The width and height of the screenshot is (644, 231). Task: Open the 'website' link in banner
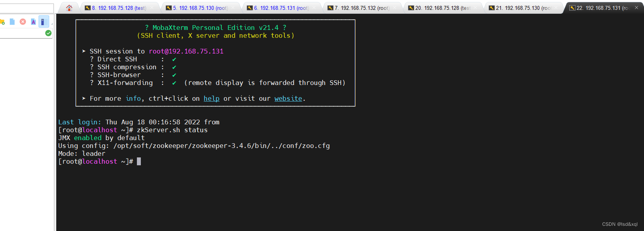tap(288, 98)
